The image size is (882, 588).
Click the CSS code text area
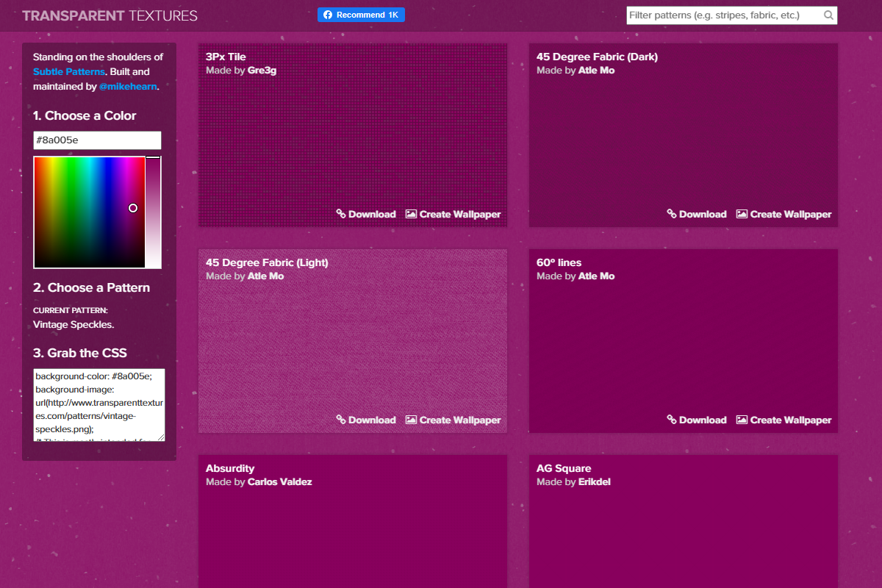pyautogui.click(x=98, y=404)
